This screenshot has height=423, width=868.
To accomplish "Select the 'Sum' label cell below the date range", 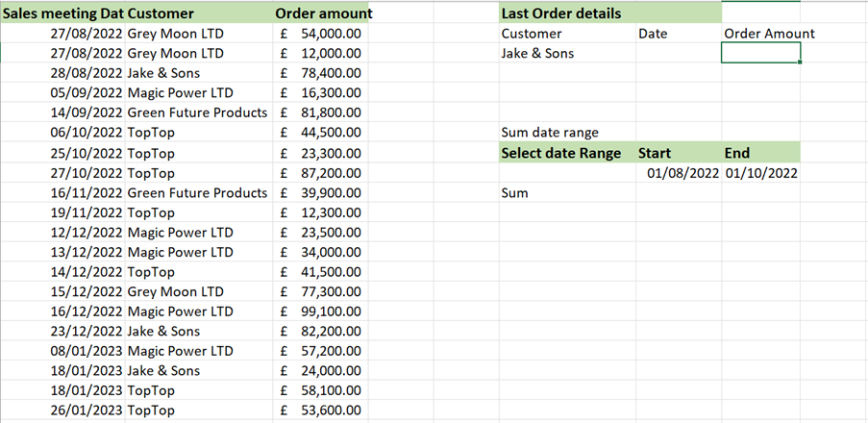I will click(567, 193).
